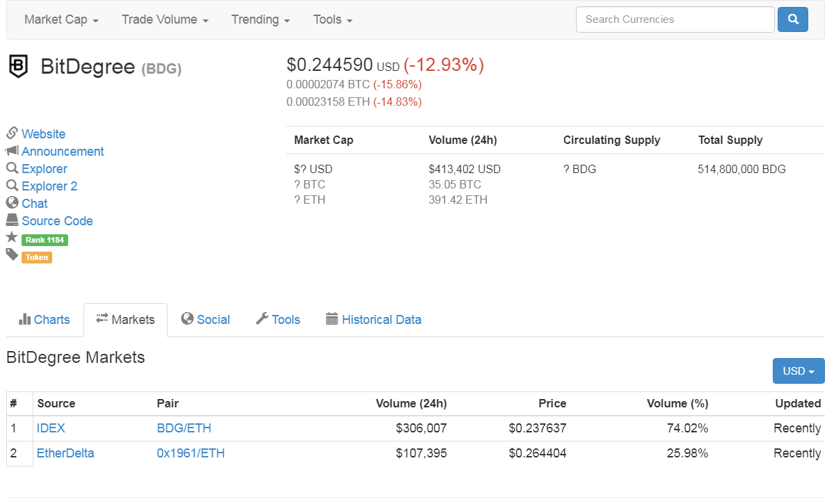Click the $107,395 volume cell
Image resolution: width=834 pixels, height=504 pixels.
coord(422,453)
